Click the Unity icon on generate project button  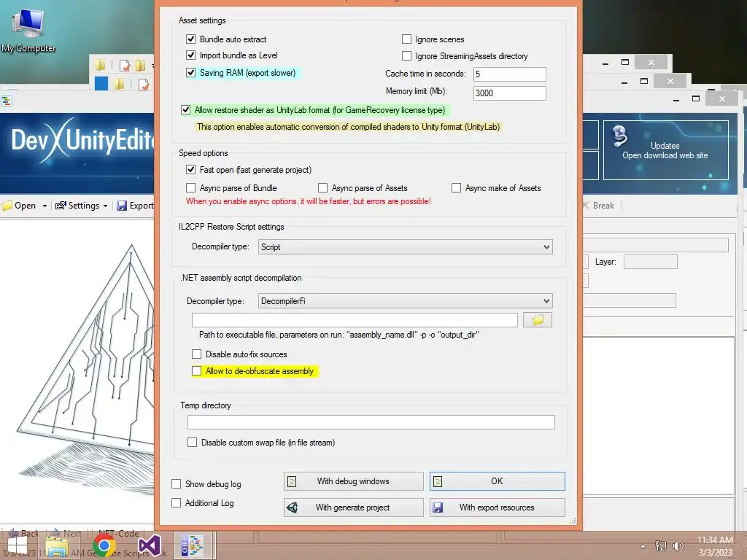pyautogui.click(x=293, y=507)
